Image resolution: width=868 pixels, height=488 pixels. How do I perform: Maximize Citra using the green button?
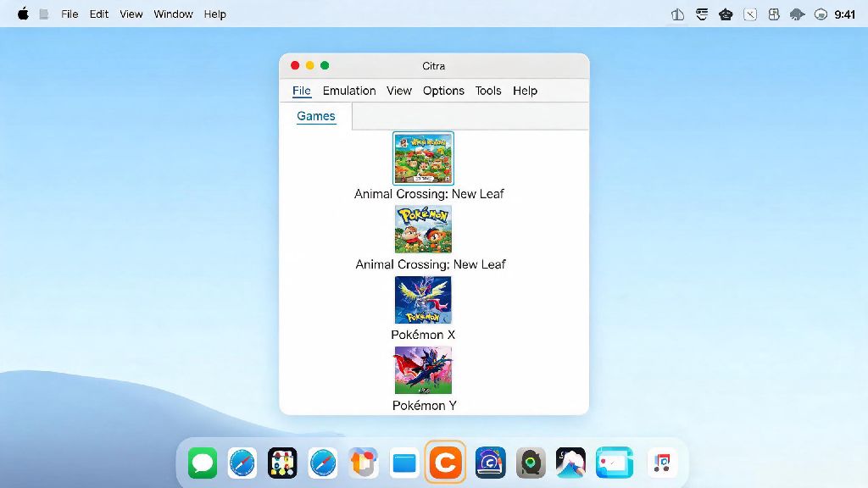(325, 65)
